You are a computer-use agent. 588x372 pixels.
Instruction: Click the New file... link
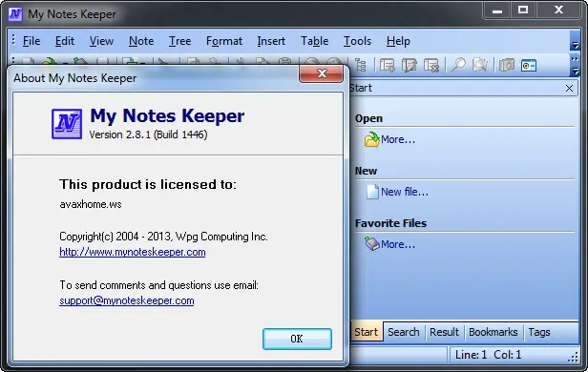point(405,192)
